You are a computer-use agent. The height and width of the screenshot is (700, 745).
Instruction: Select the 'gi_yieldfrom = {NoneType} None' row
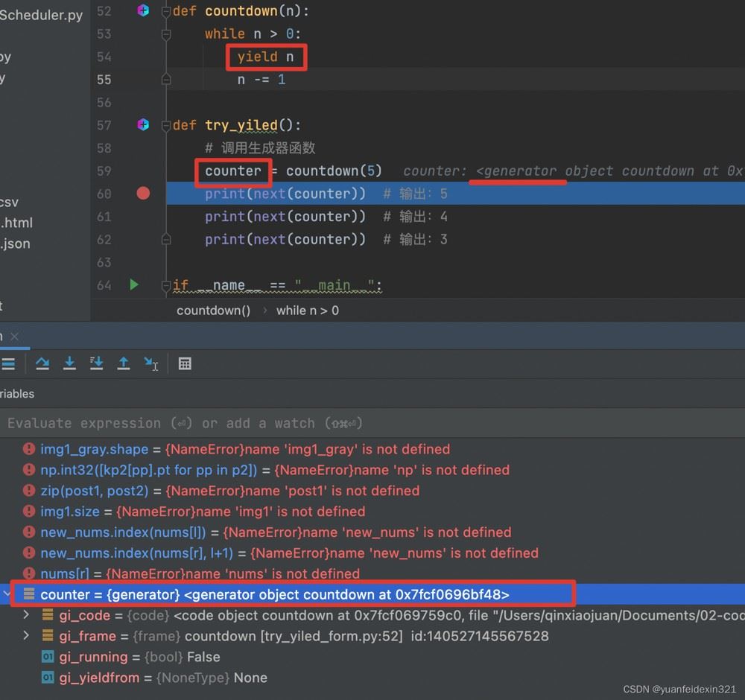pos(372,678)
